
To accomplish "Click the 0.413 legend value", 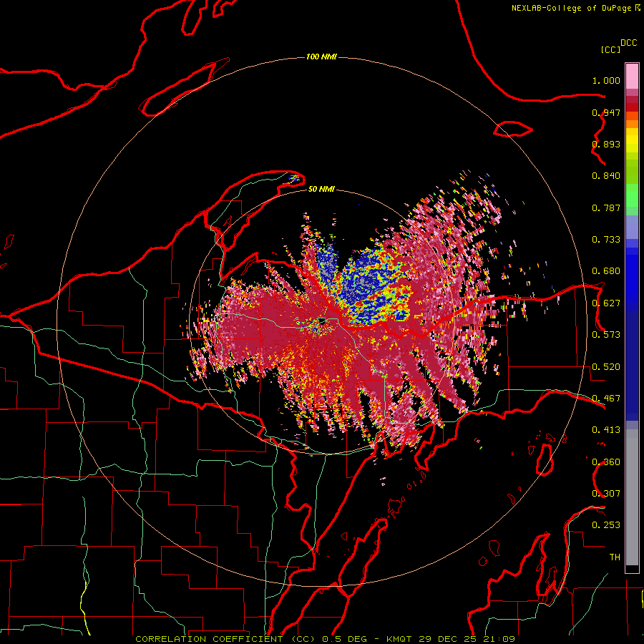I will click(606, 430).
